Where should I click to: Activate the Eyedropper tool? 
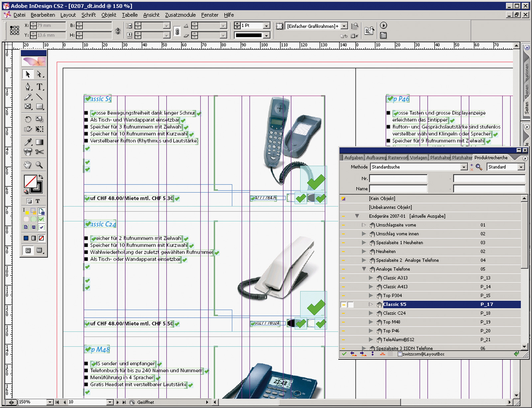(x=28, y=142)
